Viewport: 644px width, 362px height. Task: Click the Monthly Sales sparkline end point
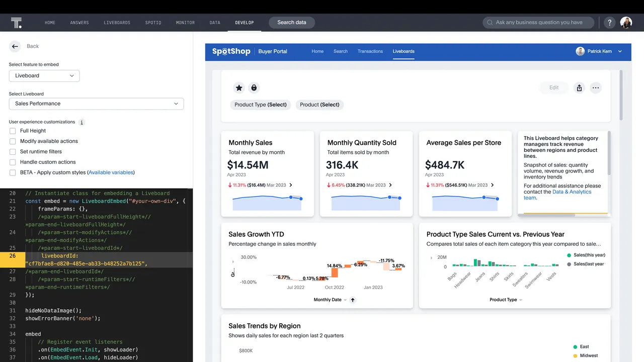point(301,199)
